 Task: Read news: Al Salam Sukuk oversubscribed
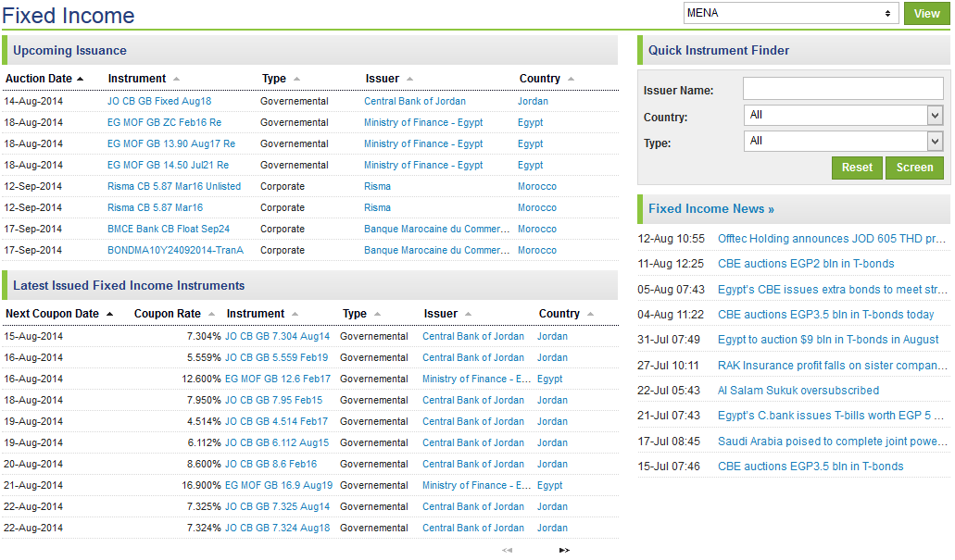pyautogui.click(x=798, y=391)
